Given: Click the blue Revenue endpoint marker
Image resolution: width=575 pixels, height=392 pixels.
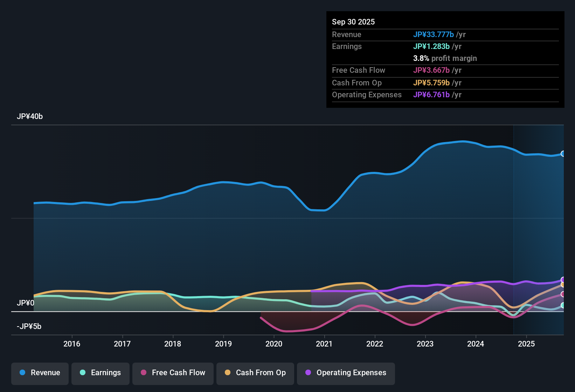Looking at the screenshot, I should pyautogui.click(x=563, y=154).
